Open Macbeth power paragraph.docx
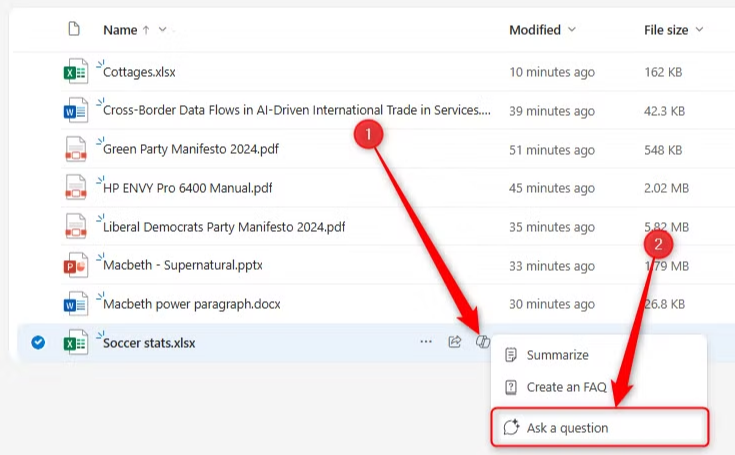 pos(192,304)
